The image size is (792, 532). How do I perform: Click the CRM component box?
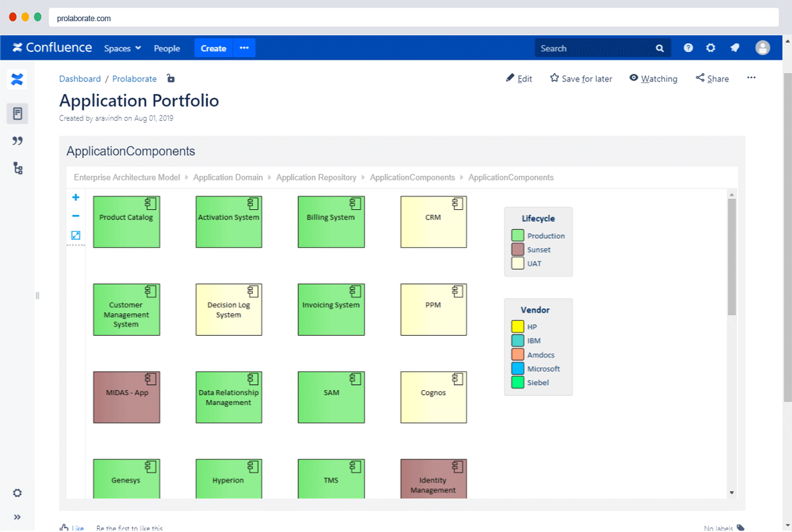[x=433, y=222]
